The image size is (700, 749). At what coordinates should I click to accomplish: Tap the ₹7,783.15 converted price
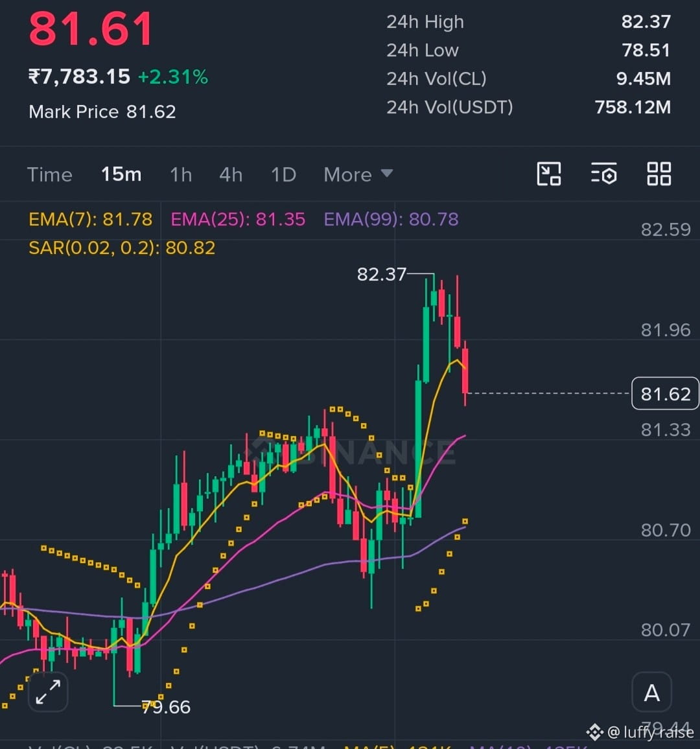tap(79, 76)
